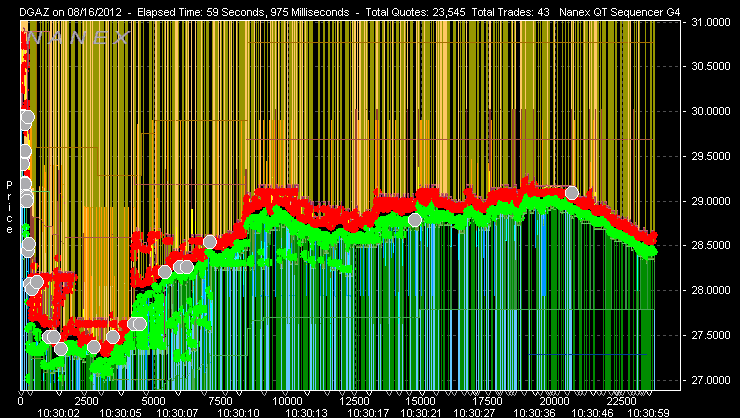Select the Elapsed Time: 59 Seconds text
Screen dimensions: 740x418
pos(202,12)
